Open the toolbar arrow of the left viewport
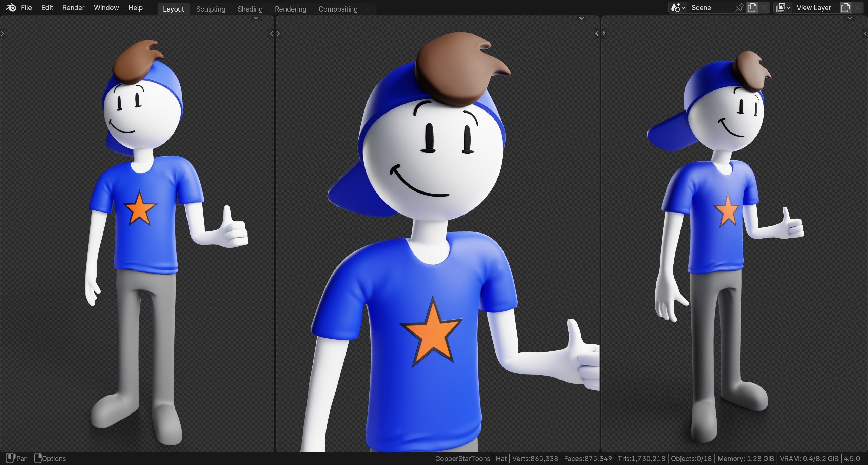The image size is (868, 465). [2, 33]
